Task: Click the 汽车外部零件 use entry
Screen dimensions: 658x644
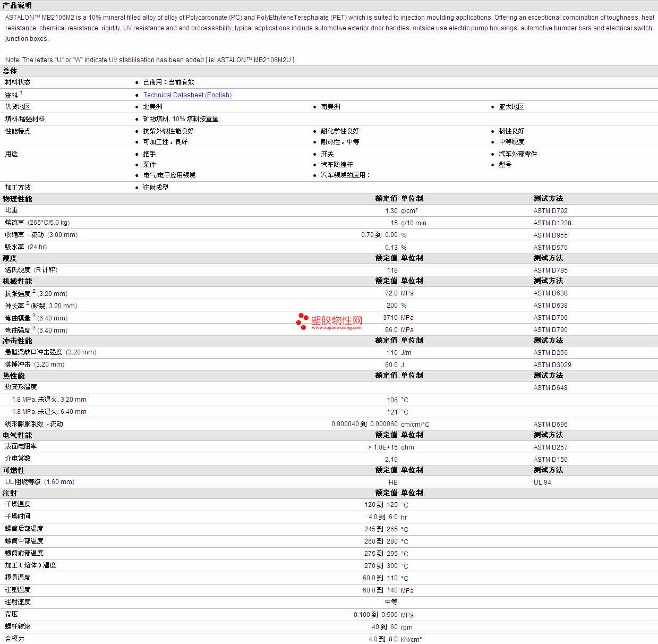Action: coord(518,154)
